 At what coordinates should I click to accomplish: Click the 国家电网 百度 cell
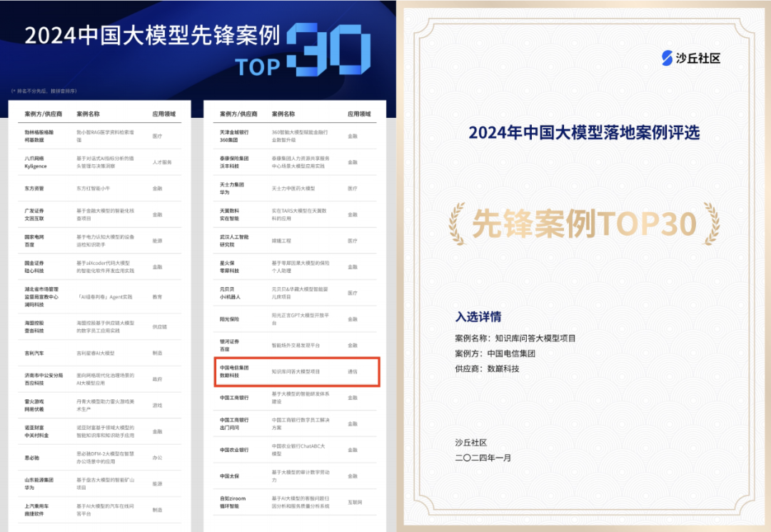tap(34, 241)
